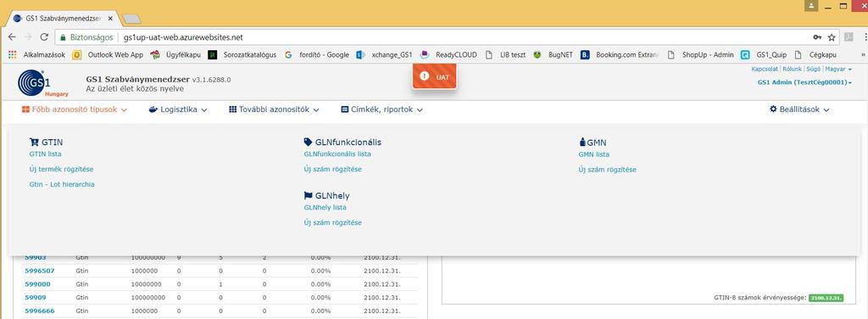Viewport: 868px width, 319px height.
Task: Expand További azonosítók menu
Action: [x=274, y=109]
